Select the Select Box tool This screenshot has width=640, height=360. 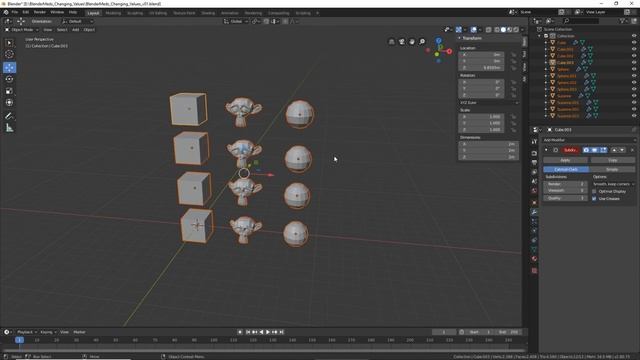(9, 43)
